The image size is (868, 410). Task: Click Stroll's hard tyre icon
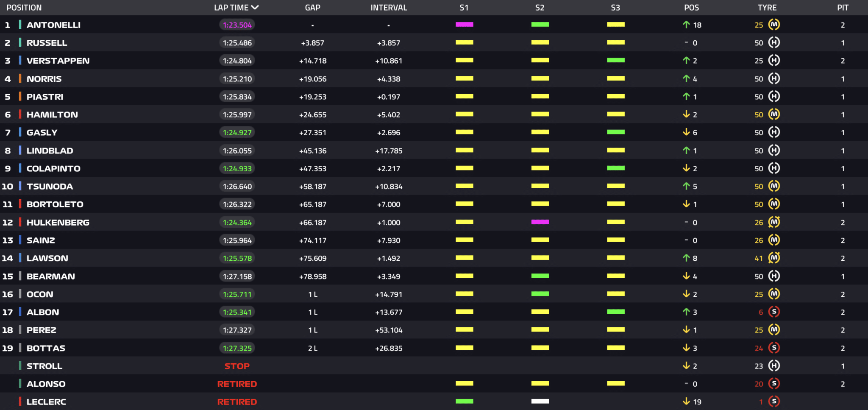(774, 365)
